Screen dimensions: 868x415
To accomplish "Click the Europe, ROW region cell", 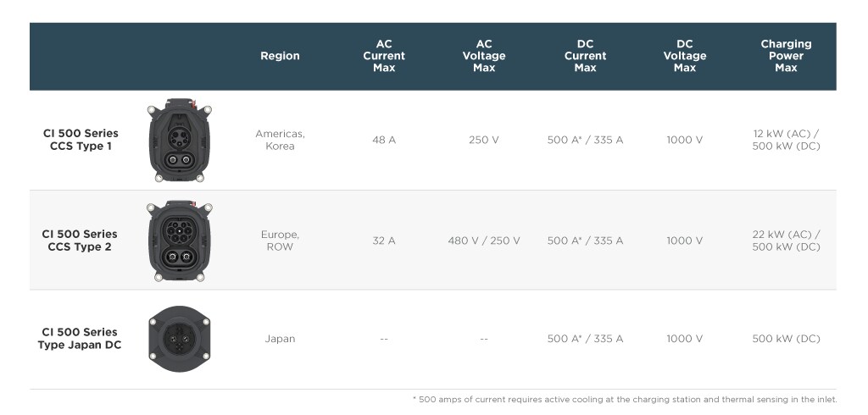I will click(280, 241).
